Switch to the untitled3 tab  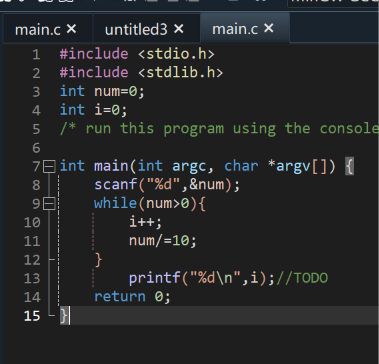(x=136, y=30)
